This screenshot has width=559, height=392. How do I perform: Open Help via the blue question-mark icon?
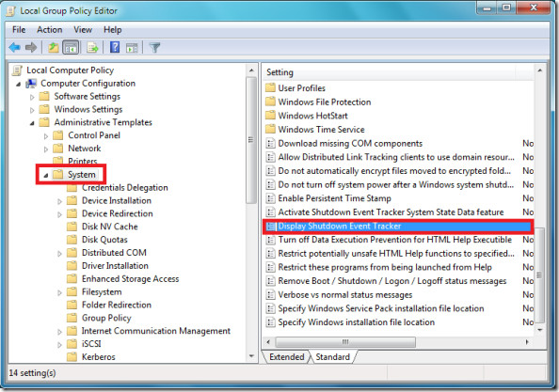point(115,47)
